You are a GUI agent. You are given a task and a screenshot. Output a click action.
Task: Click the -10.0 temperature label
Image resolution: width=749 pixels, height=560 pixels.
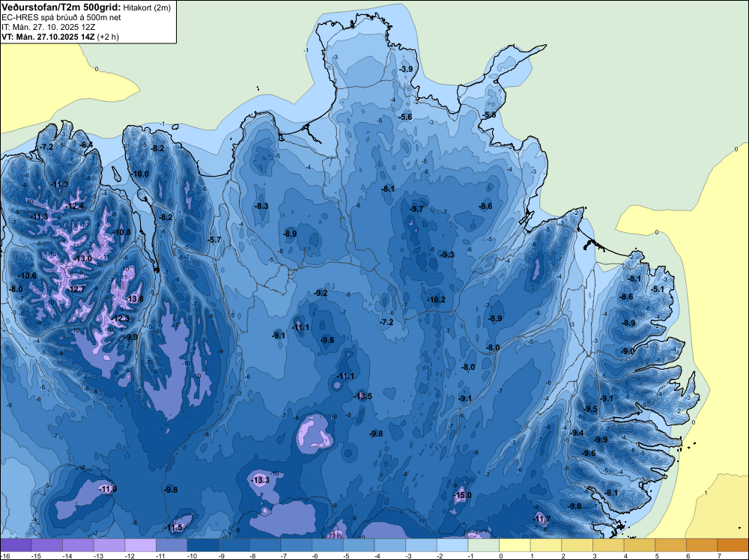point(141,174)
